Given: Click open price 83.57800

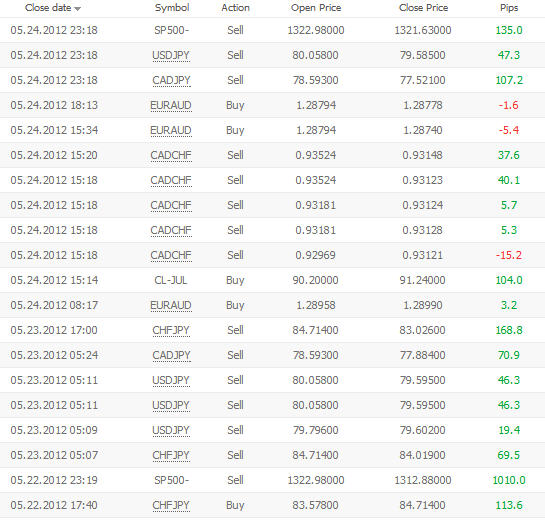Looking at the screenshot, I should click(x=315, y=505).
